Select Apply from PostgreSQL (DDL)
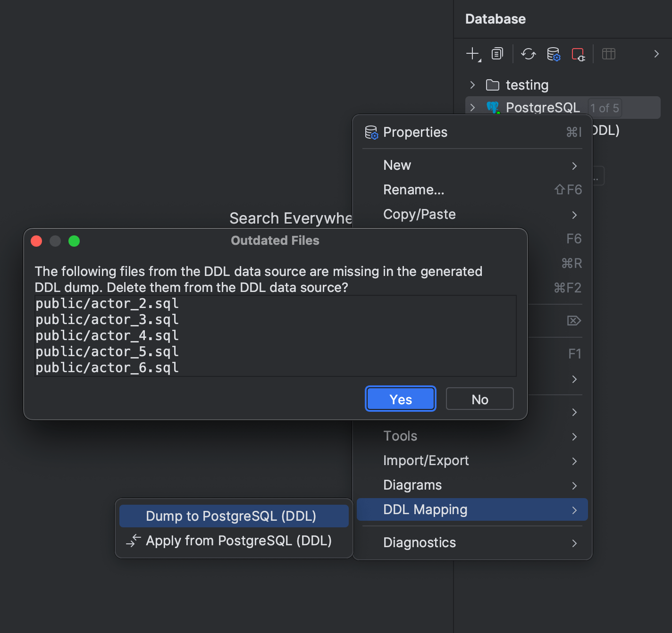The height and width of the screenshot is (633, 672). pos(238,541)
